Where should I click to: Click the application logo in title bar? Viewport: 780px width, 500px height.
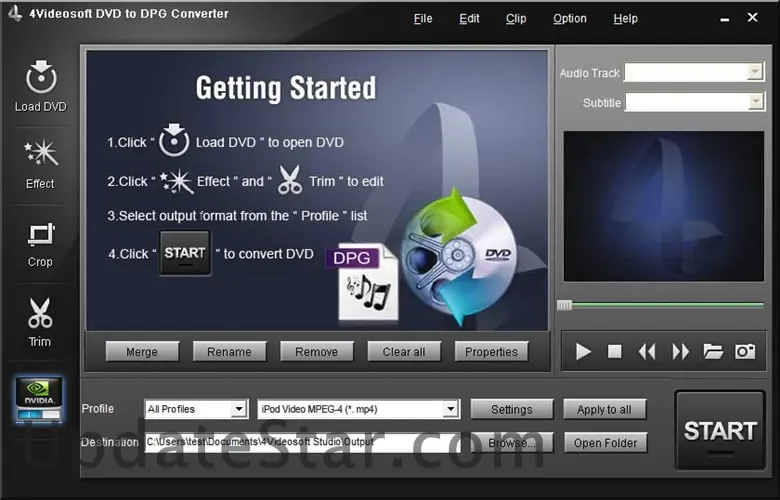(x=15, y=13)
